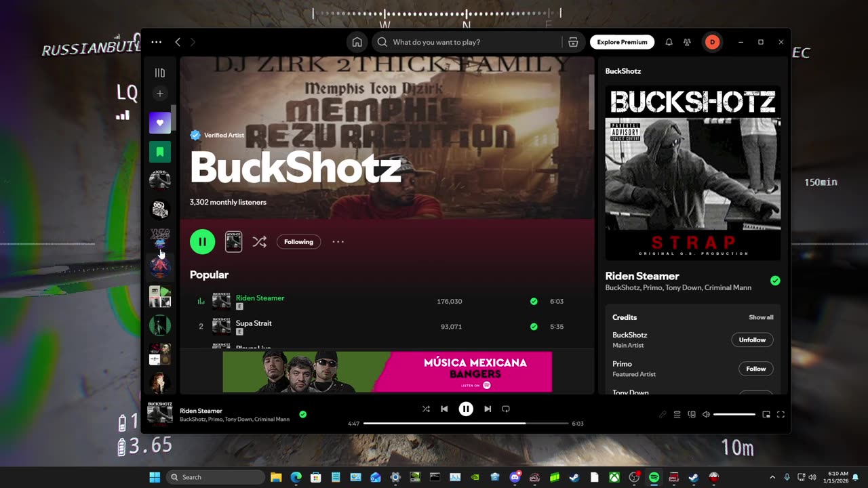Mute the volume speaker icon

(x=706, y=414)
